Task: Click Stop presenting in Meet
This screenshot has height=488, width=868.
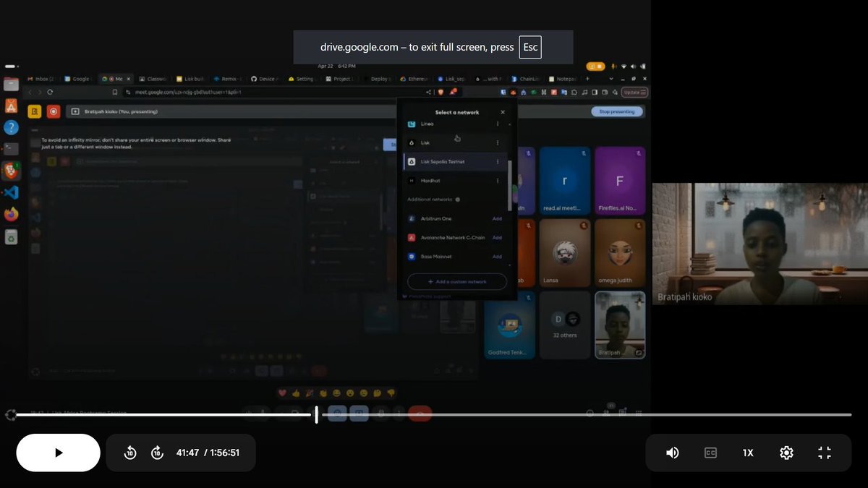Action: coord(617,111)
